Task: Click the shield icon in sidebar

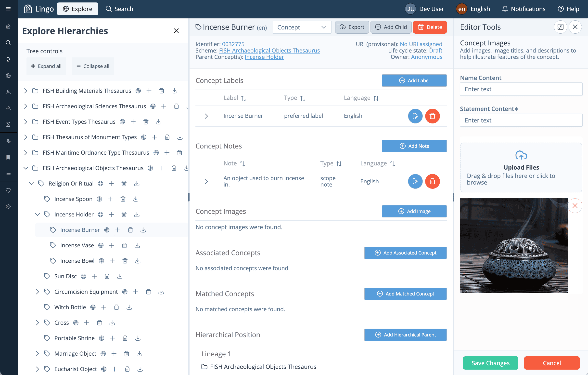Action: coord(8,190)
